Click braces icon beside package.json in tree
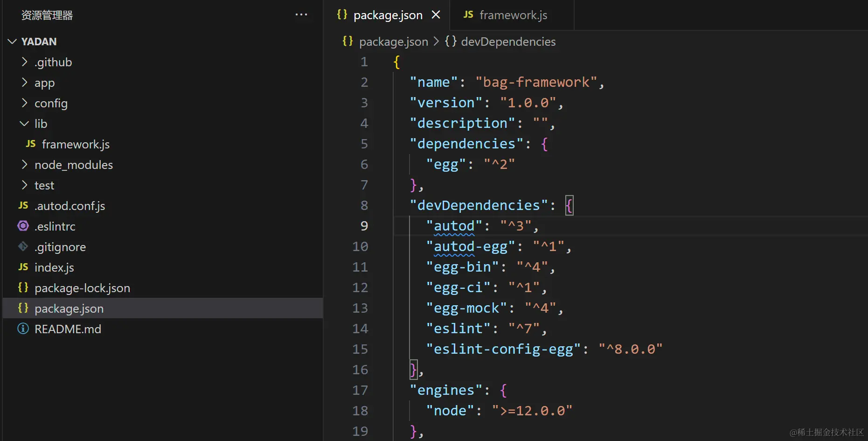 pyautogui.click(x=23, y=308)
